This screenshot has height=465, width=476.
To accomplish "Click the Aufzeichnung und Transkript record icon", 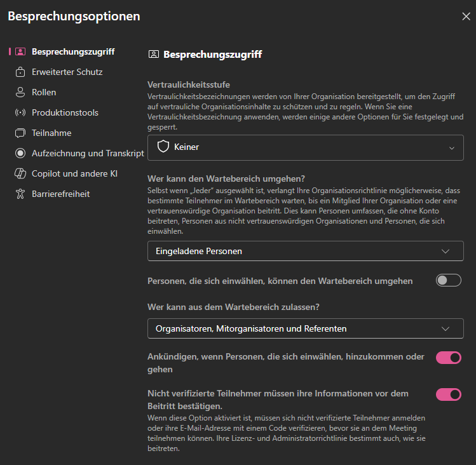I will click(20, 153).
